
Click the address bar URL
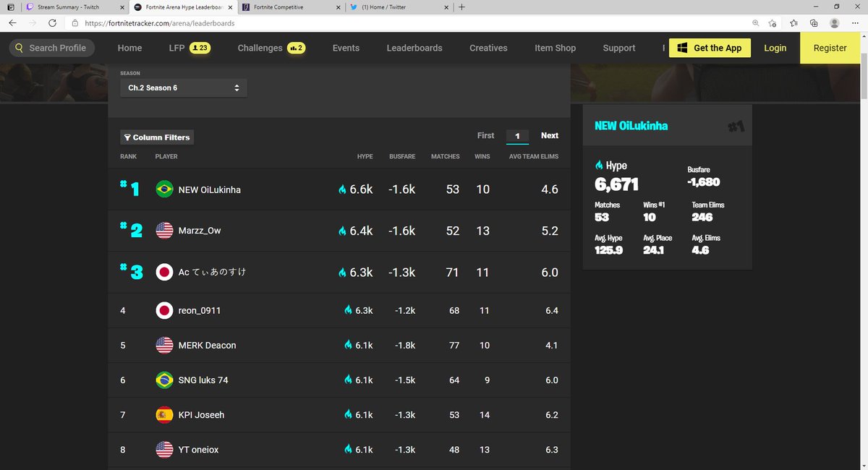[158, 23]
